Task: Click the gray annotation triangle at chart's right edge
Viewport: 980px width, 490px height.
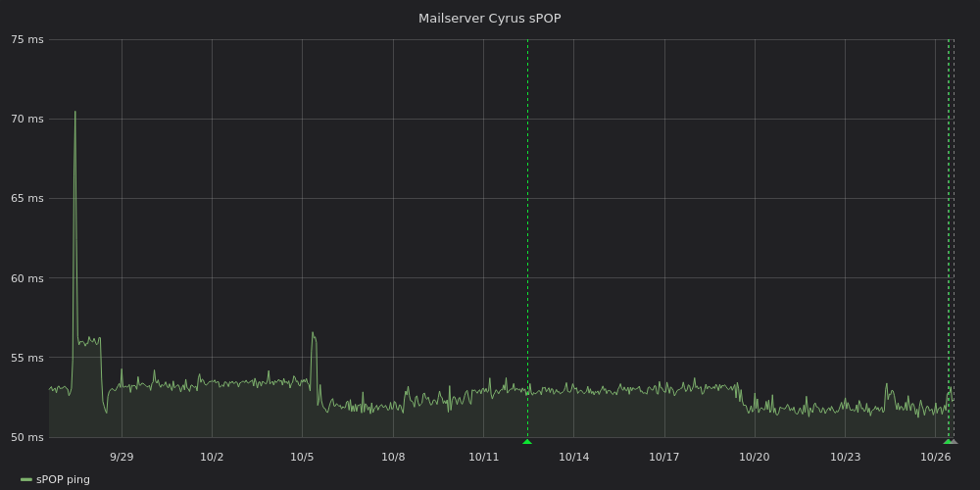Action: (x=954, y=442)
